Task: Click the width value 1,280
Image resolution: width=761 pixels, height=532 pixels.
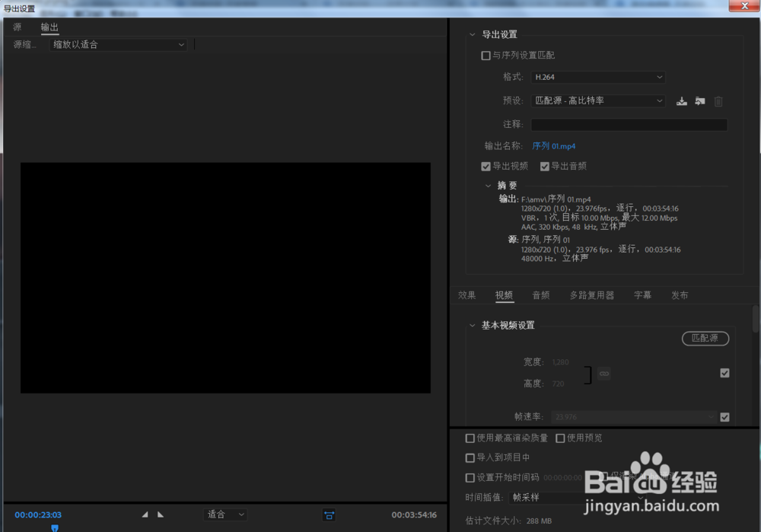Action: (561, 362)
